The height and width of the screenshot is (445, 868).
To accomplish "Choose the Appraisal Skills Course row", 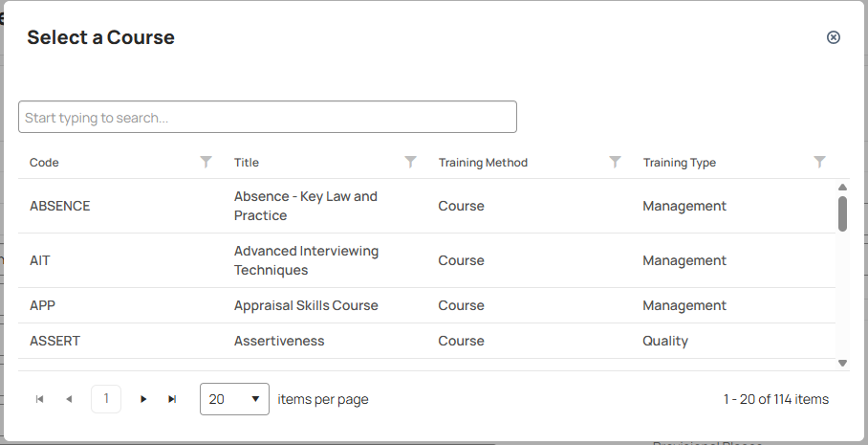I will coord(426,305).
